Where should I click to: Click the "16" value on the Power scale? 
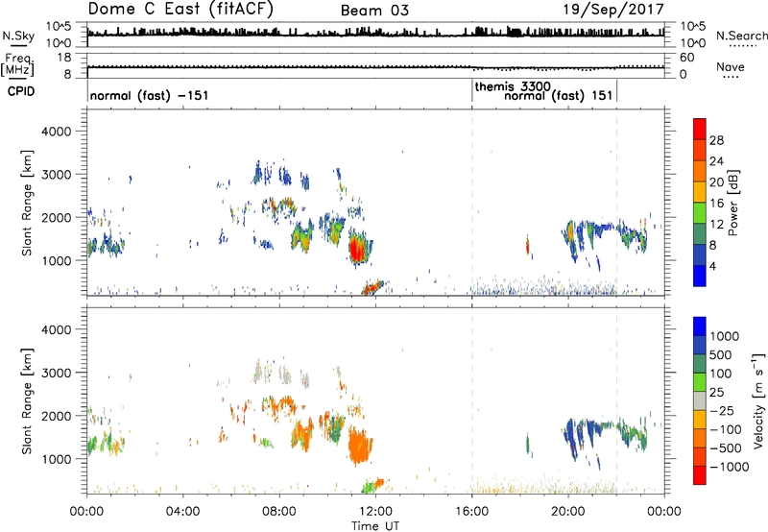click(x=716, y=204)
